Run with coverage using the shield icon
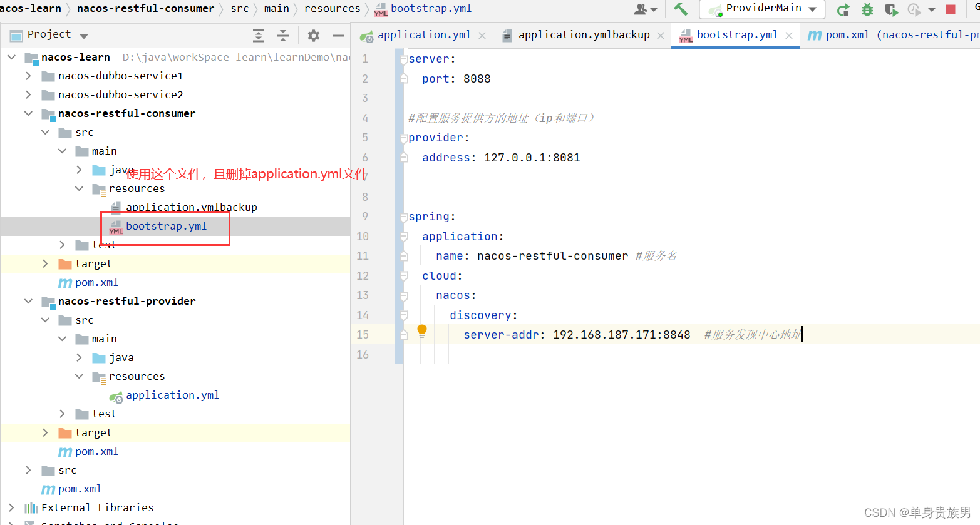 point(891,9)
